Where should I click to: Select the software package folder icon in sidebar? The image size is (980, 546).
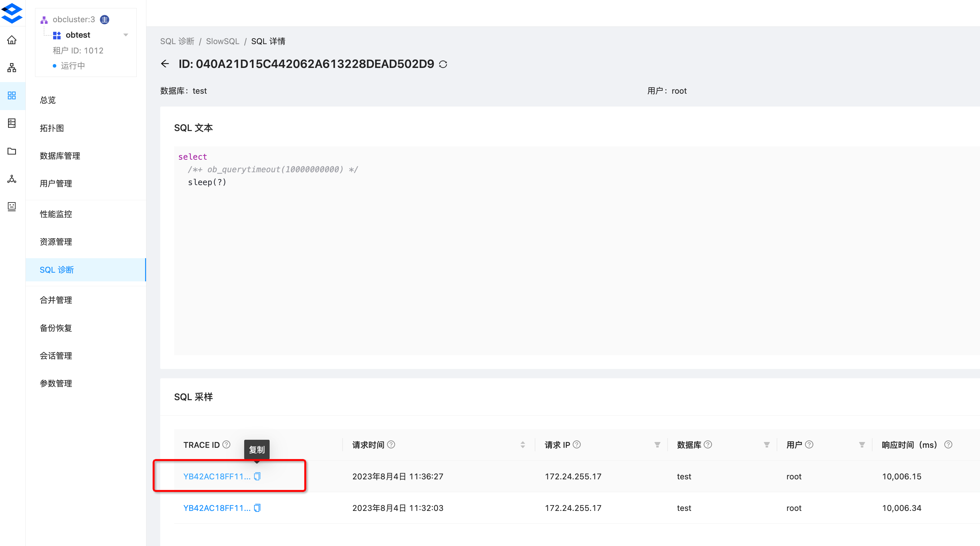(11, 151)
